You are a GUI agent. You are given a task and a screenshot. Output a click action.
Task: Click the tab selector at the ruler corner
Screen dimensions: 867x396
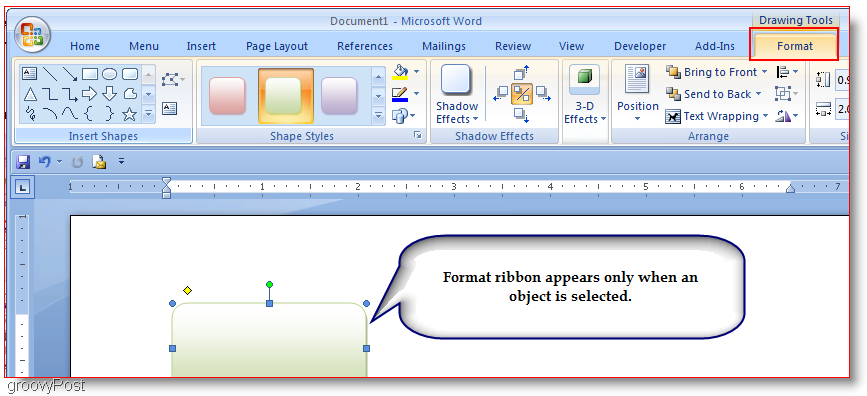pos(23,188)
